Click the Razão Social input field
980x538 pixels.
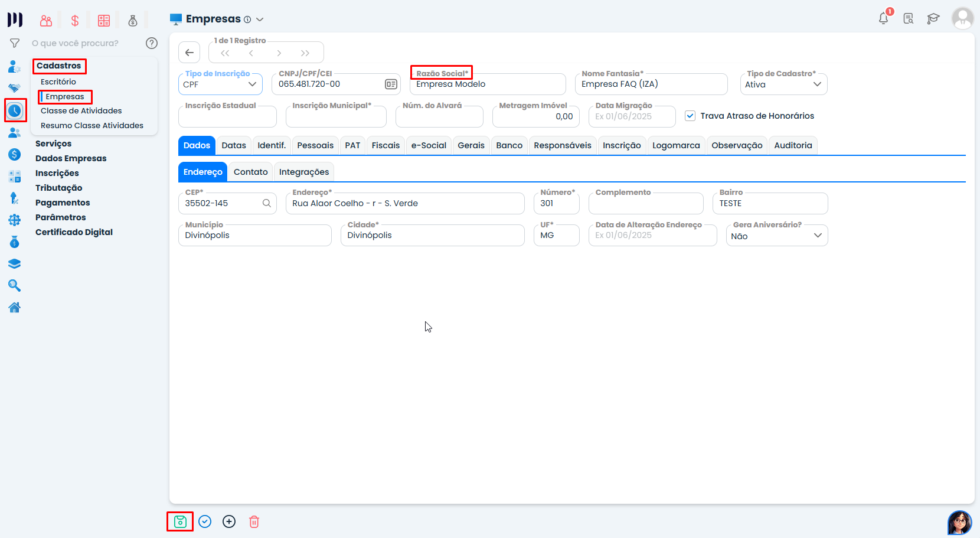point(487,84)
